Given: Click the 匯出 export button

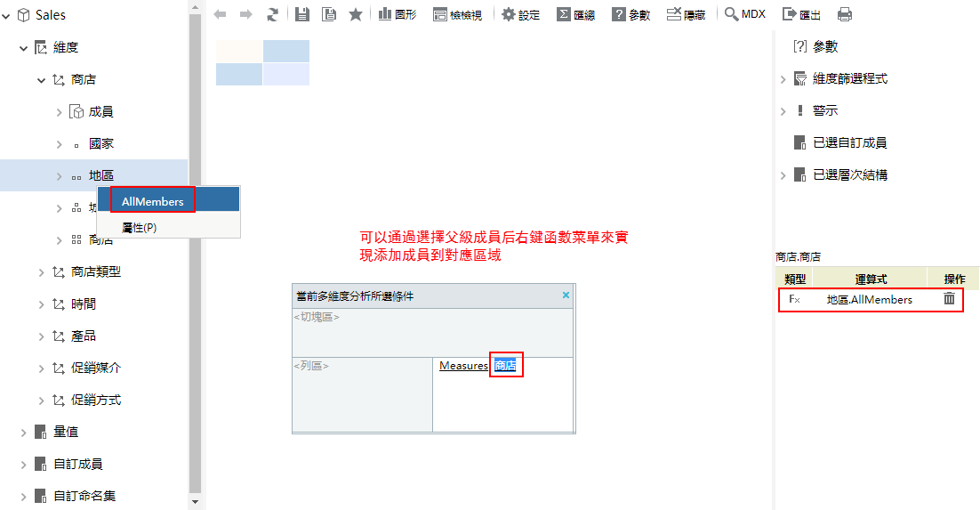Looking at the screenshot, I should [x=802, y=14].
